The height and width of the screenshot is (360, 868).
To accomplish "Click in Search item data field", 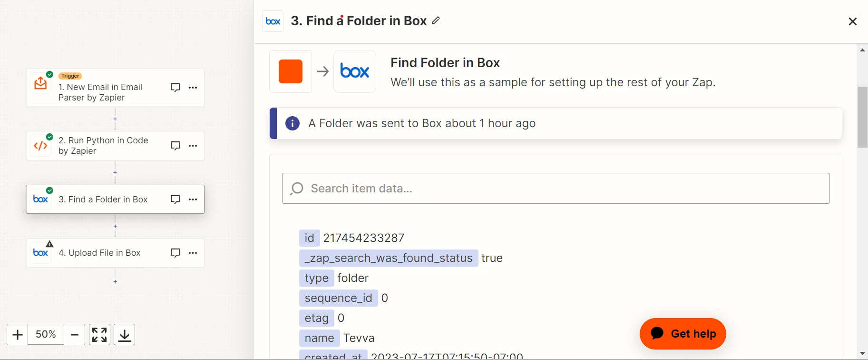I will [x=556, y=189].
